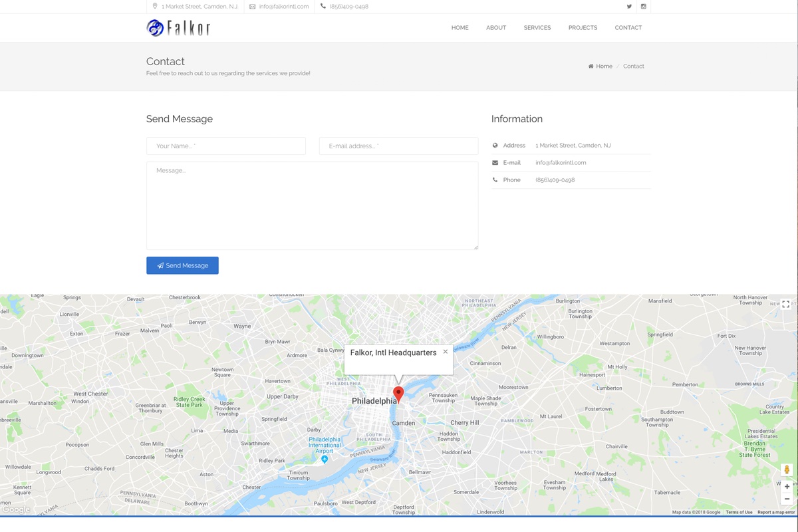Go to the ABOUT page
The height and width of the screenshot is (532, 798).
(x=496, y=28)
